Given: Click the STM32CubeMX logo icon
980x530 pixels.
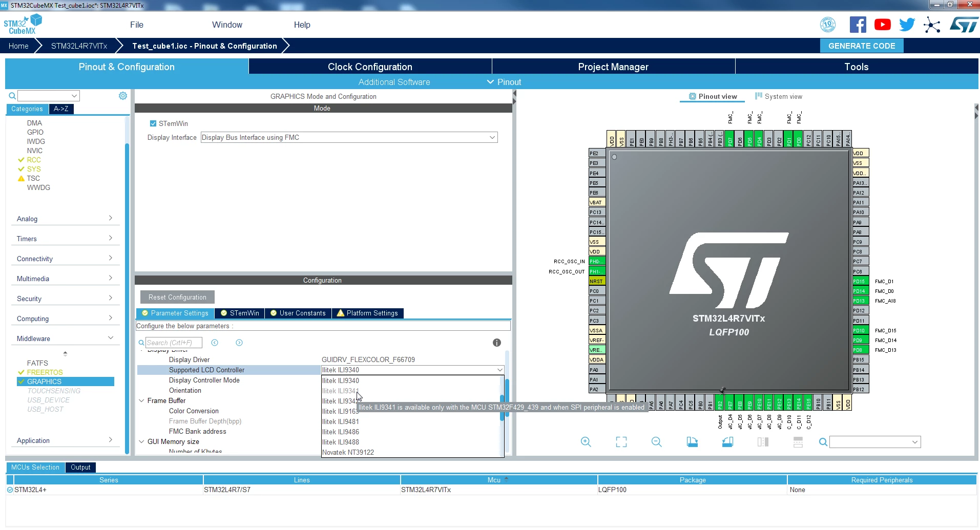Looking at the screenshot, I should coord(23,24).
